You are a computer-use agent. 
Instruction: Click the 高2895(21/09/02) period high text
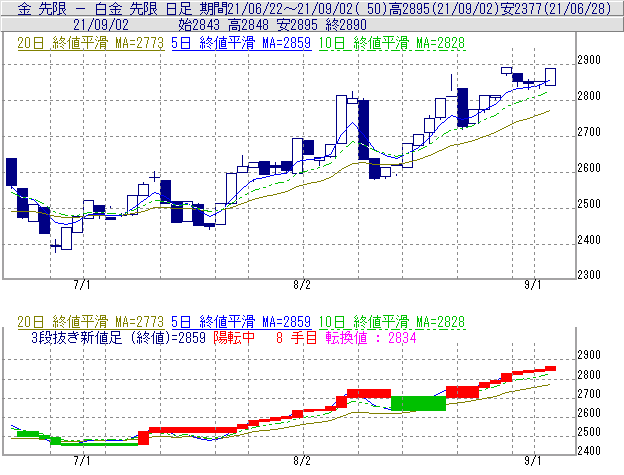[444, 8]
